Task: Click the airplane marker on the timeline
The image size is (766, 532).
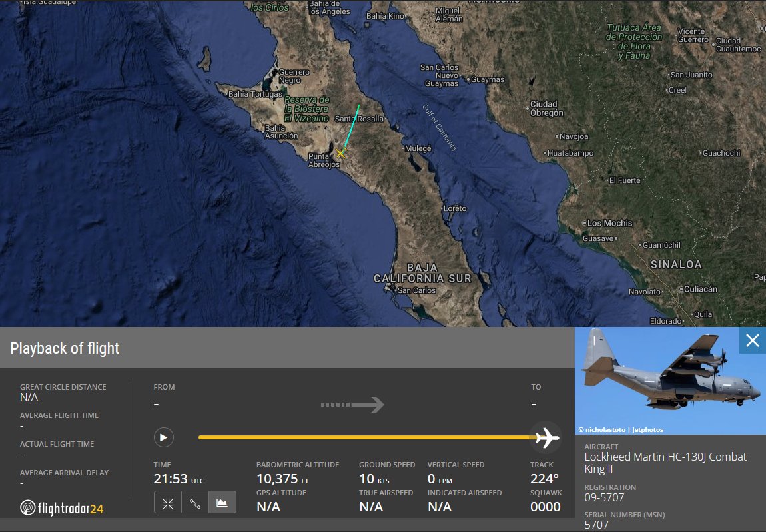Action: click(547, 437)
